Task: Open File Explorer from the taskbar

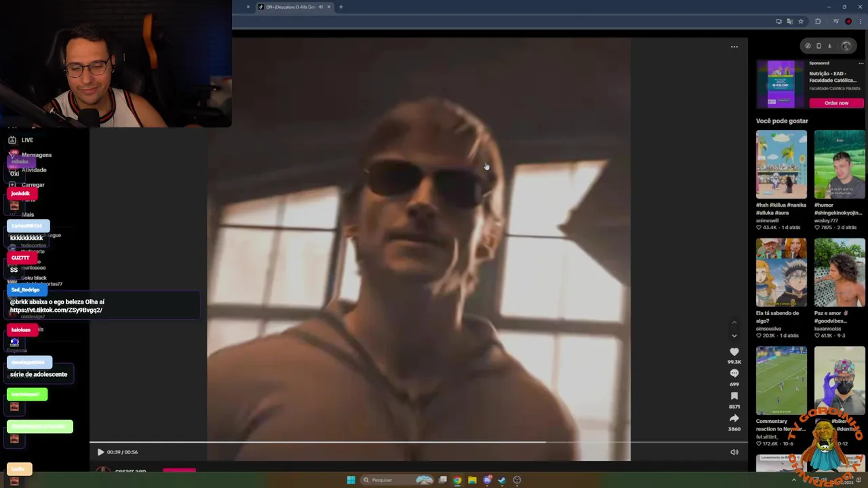Action: [473, 480]
